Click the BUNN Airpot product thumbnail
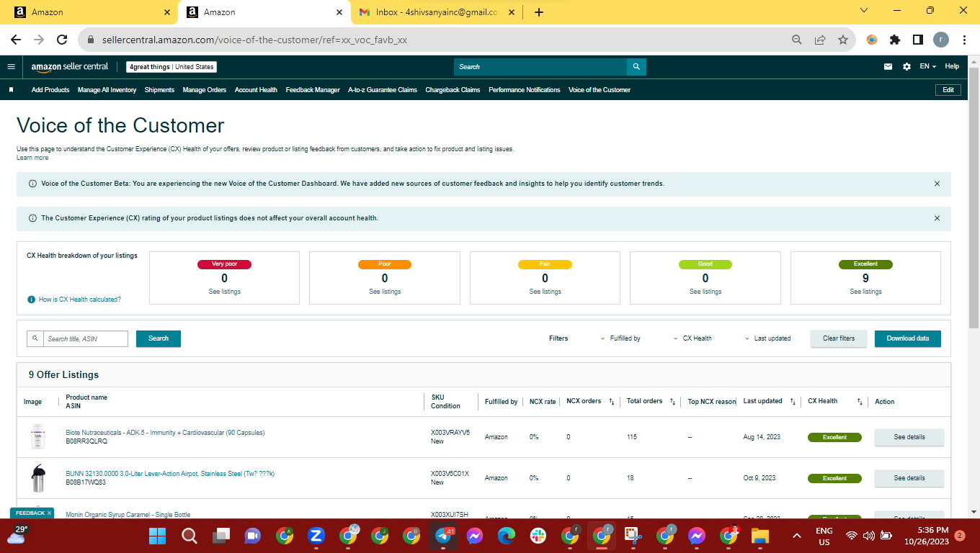The width and height of the screenshot is (980, 553). [37, 478]
